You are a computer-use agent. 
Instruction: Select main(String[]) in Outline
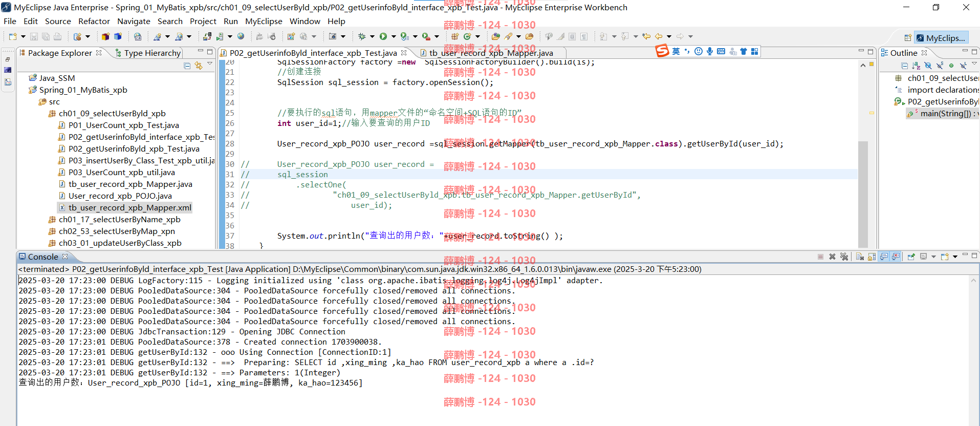(946, 113)
